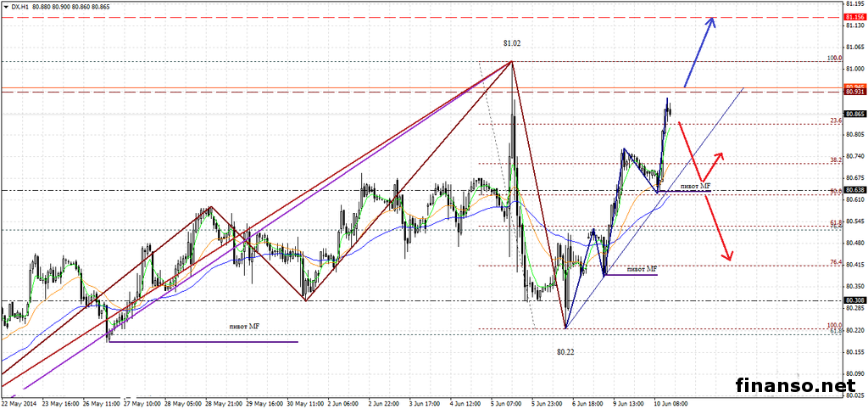Click the black 80.638 price level tag
Image resolution: width=868 pixels, height=409 pixels.
tap(854, 190)
